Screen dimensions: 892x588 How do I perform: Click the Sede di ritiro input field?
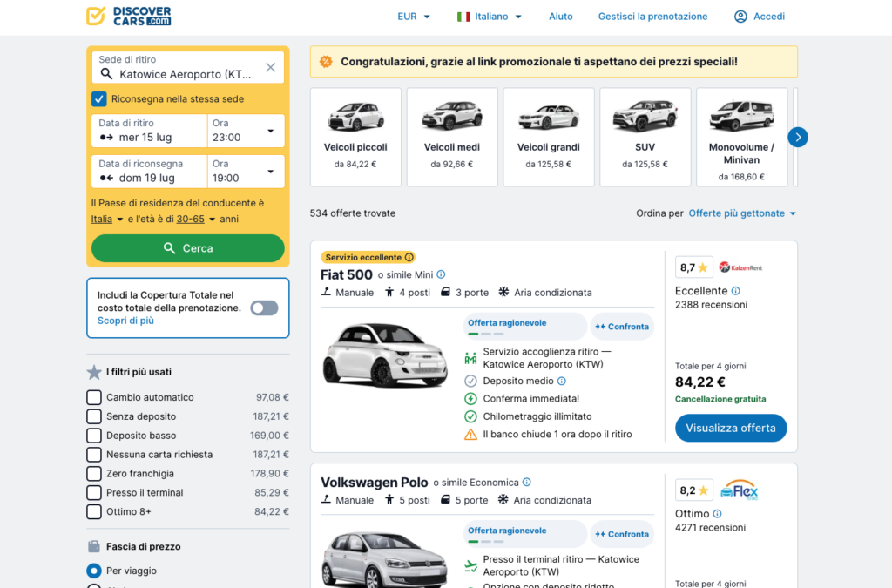[x=188, y=68]
